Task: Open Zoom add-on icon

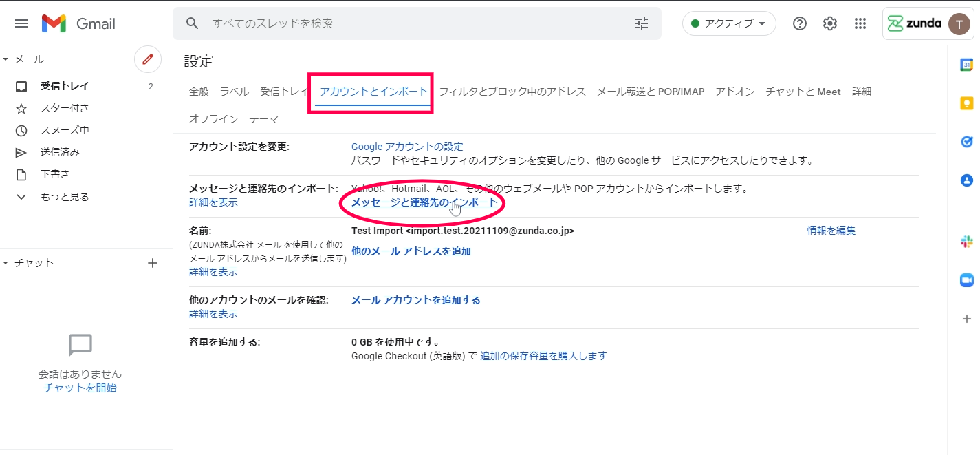Action: coord(967,280)
